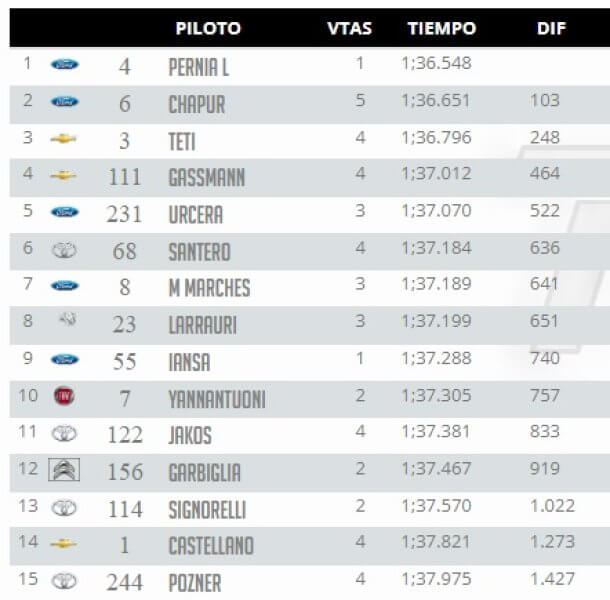Screen dimensions: 610x600
Task: Click the DIF column header
Action: click(551, 28)
